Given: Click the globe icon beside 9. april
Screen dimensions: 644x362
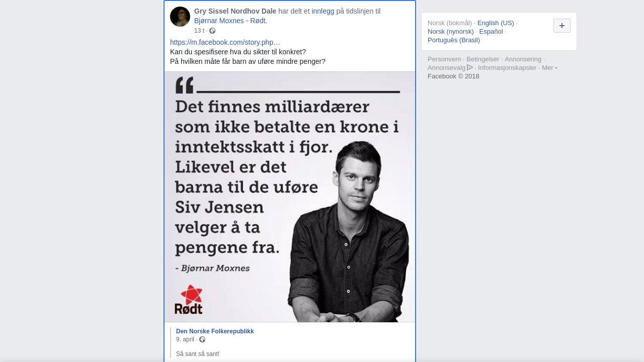Looking at the screenshot, I should pyautogui.click(x=202, y=339).
